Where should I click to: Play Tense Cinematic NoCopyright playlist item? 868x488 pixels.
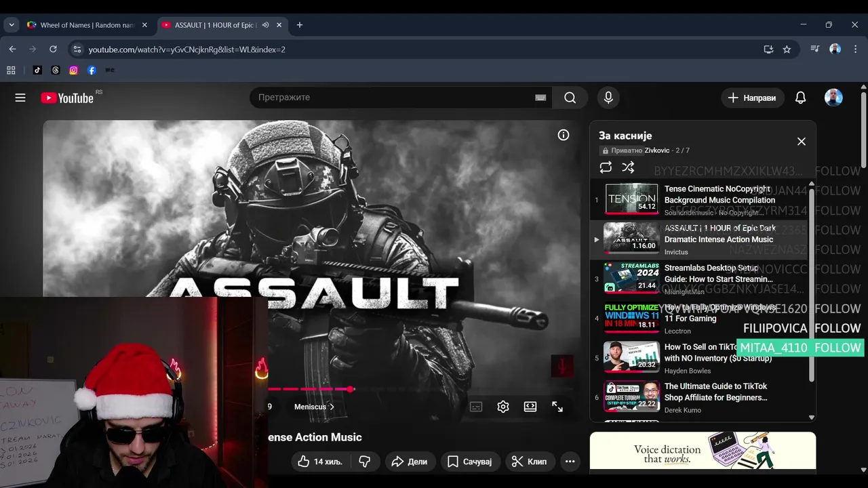pyautogui.click(x=698, y=200)
